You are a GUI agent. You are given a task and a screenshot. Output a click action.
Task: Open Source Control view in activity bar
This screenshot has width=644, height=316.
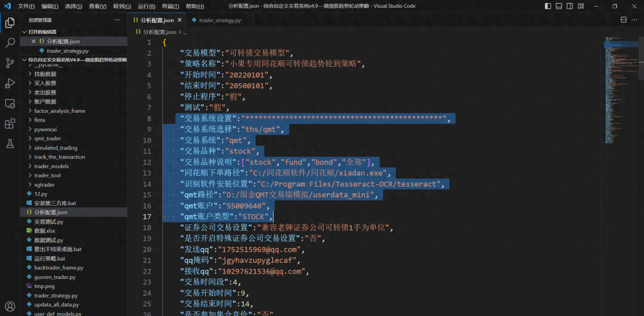[10, 63]
